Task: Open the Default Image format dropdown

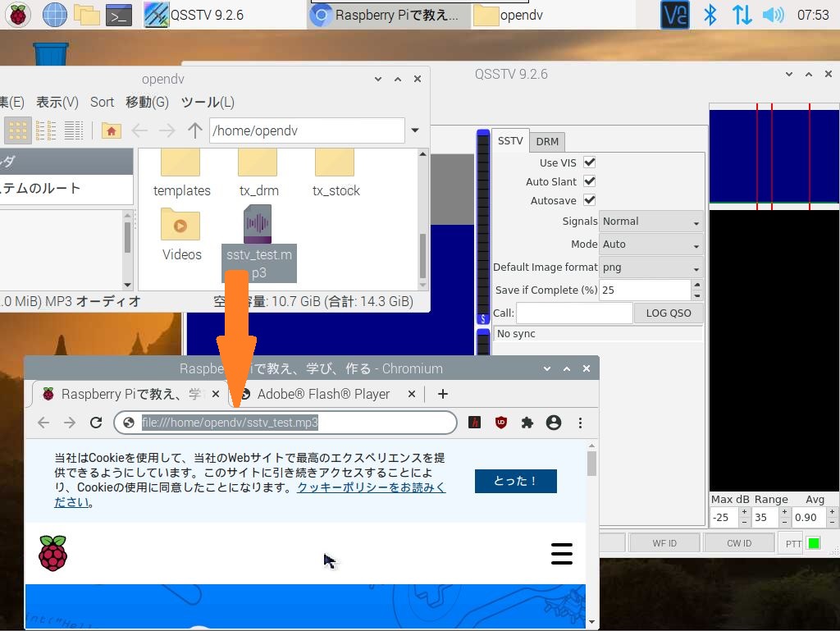Action: [651, 267]
